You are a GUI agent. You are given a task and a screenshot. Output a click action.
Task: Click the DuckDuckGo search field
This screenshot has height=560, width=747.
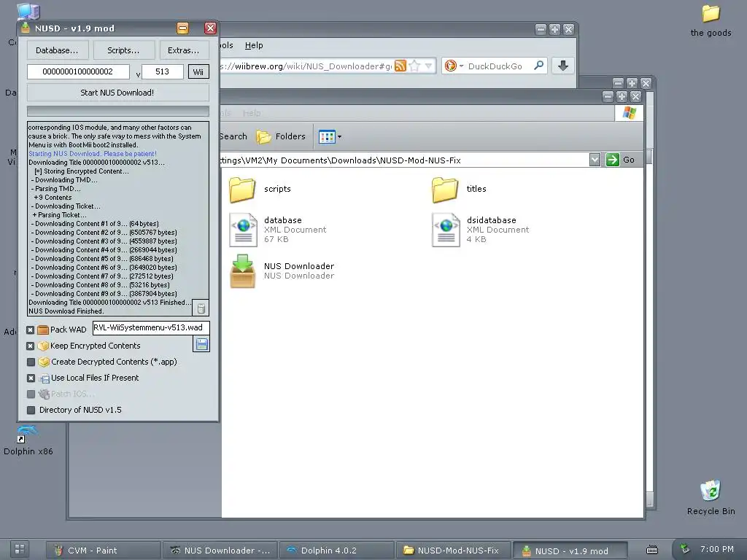(x=495, y=66)
